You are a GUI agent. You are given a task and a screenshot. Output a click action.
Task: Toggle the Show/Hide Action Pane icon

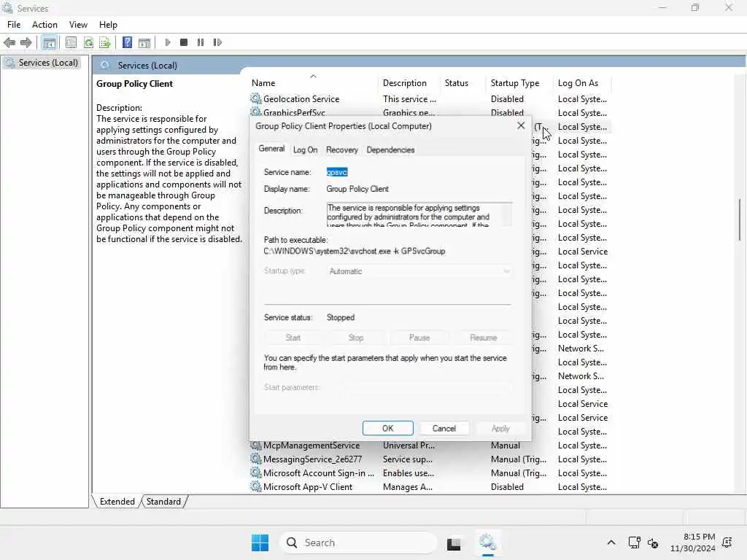click(x=144, y=42)
